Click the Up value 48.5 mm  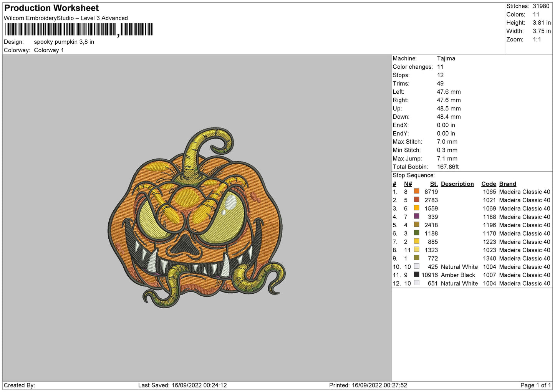click(x=449, y=109)
